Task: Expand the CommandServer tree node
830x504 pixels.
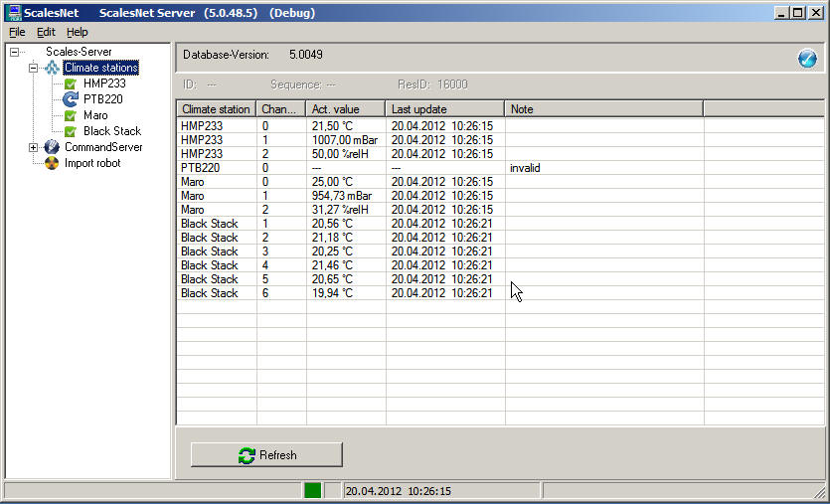Action: (33, 147)
